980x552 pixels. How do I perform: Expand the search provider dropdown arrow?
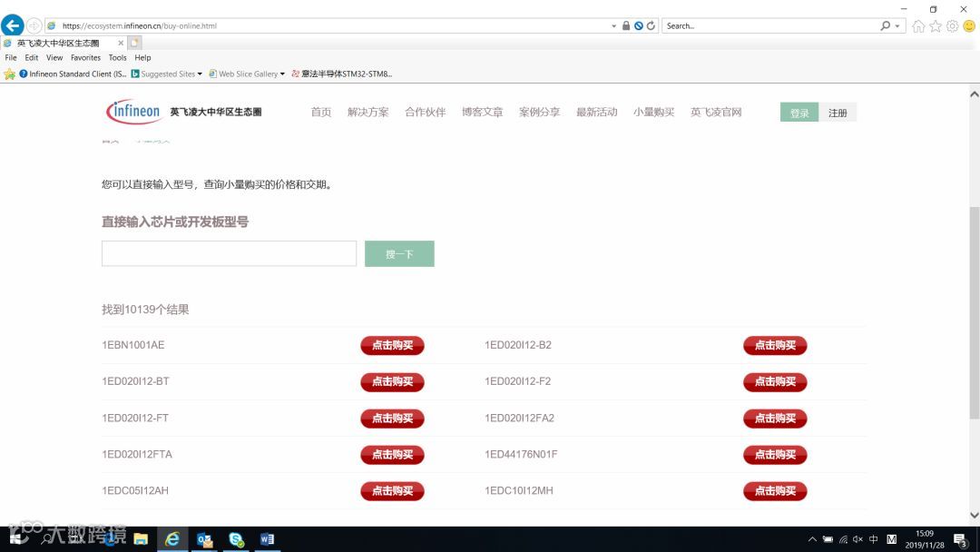(x=897, y=25)
